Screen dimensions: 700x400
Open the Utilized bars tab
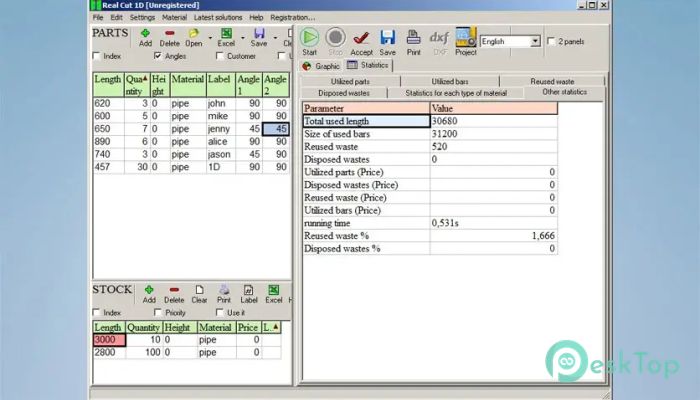click(x=450, y=81)
